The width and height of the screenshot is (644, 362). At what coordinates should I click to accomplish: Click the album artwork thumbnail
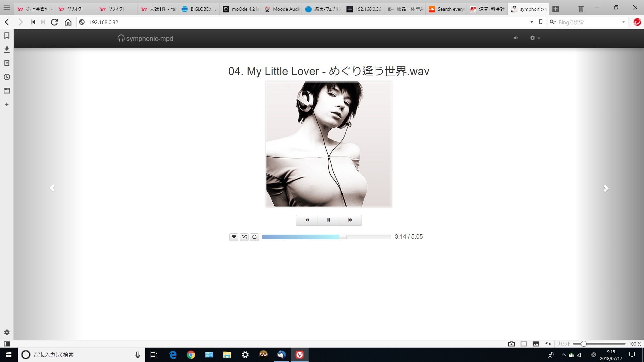[329, 144]
